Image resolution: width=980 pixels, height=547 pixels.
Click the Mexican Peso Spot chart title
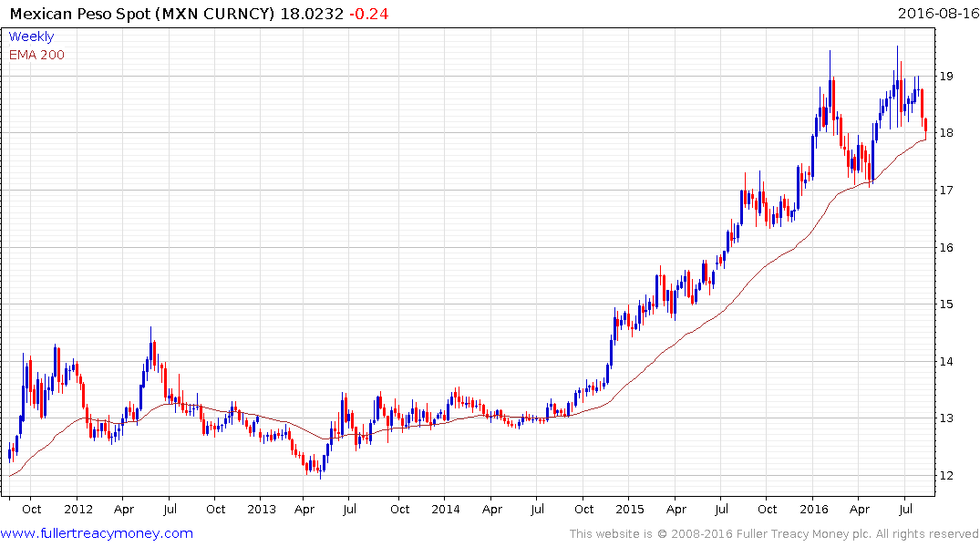click(142, 14)
